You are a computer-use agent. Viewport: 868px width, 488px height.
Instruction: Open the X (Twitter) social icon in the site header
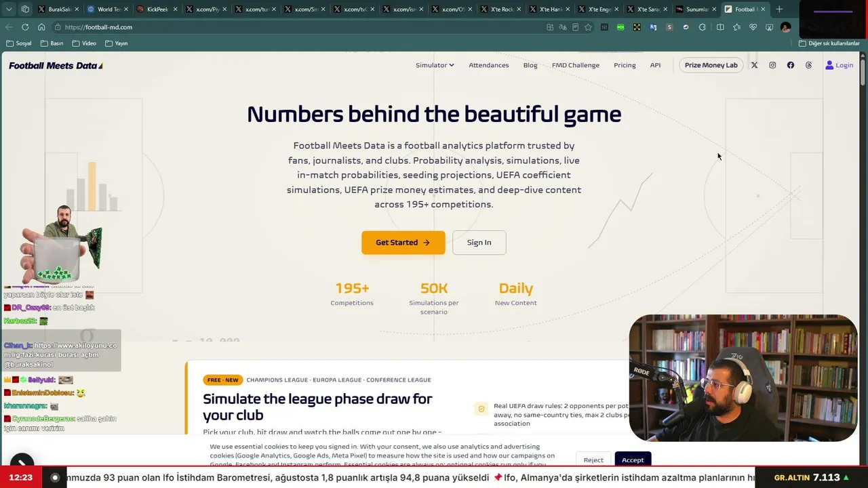point(754,65)
